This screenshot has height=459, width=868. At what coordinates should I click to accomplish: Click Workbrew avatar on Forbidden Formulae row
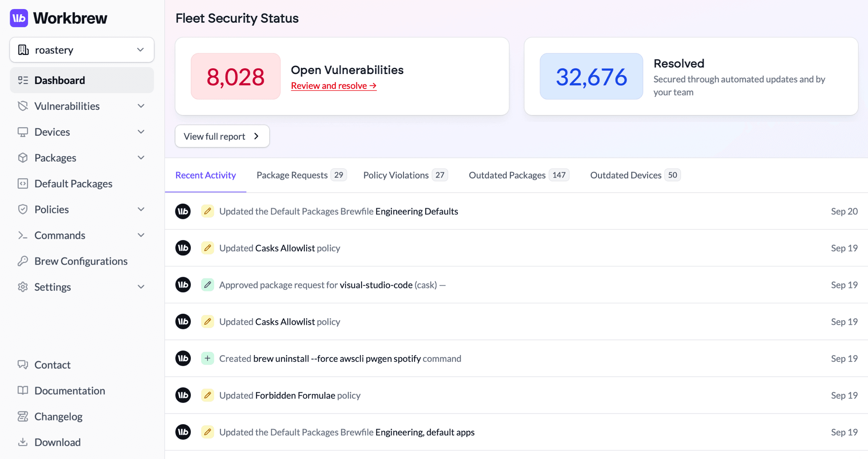point(183,395)
